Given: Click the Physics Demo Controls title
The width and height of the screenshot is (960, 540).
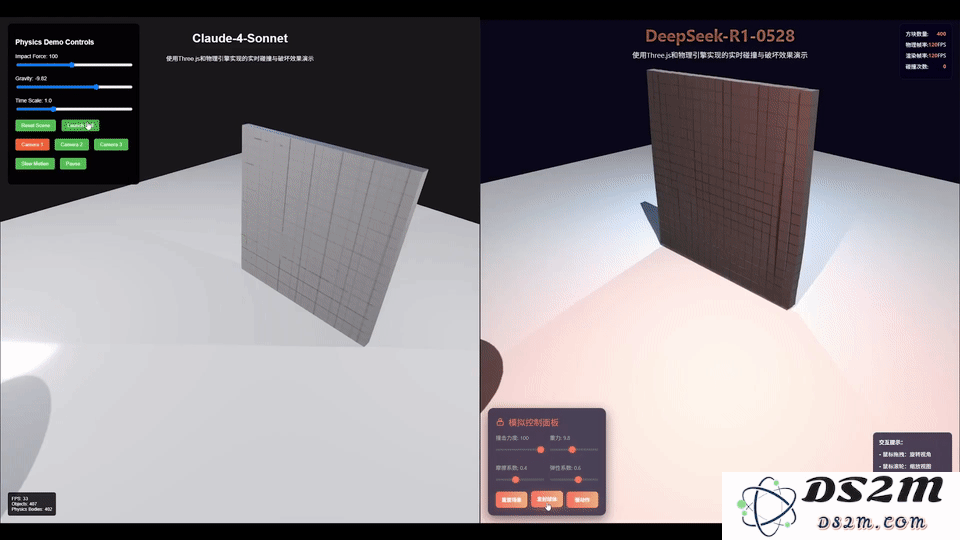Looking at the screenshot, I should [x=54, y=42].
